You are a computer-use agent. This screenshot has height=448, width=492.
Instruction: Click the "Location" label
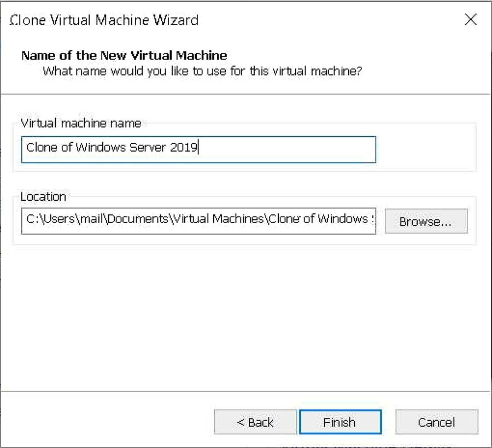tap(43, 196)
